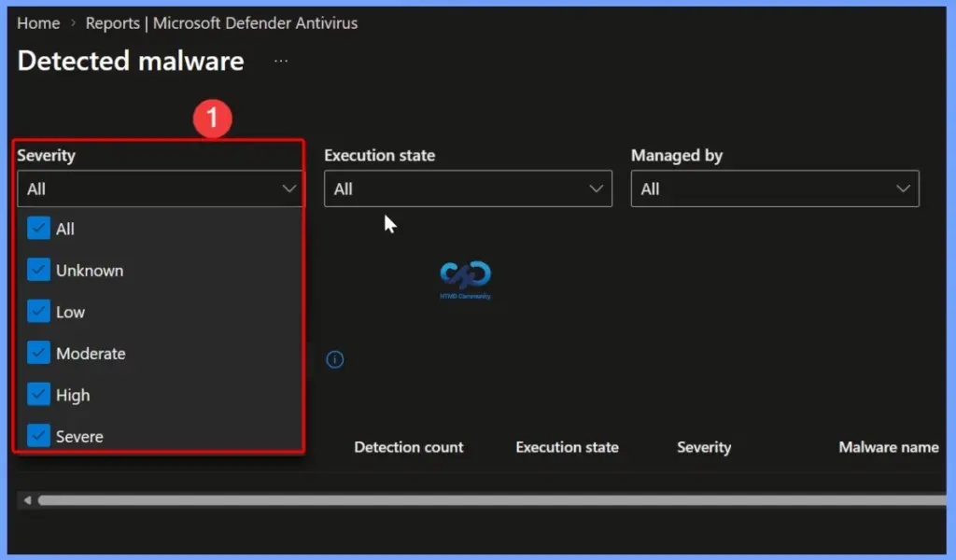This screenshot has height=560, width=956.
Task: Click the Execution state chevron arrow
Action: click(x=597, y=189)
